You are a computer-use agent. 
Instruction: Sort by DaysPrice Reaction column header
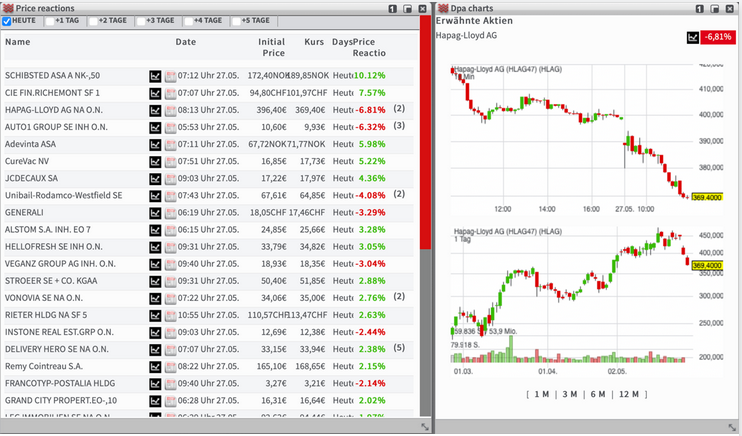coord(359,47)
